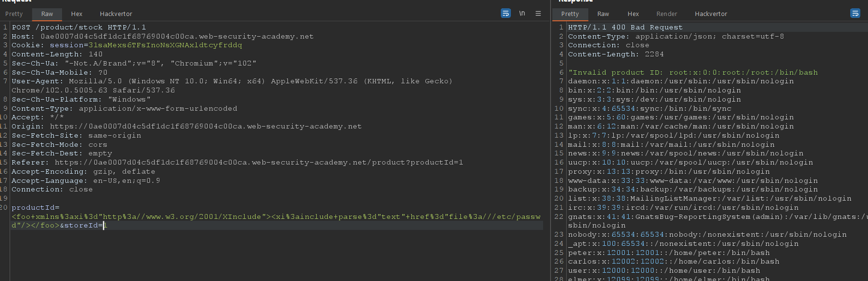
Task: Click the response 'Content-Length: 2284' header
Action: tap(616, 54)
